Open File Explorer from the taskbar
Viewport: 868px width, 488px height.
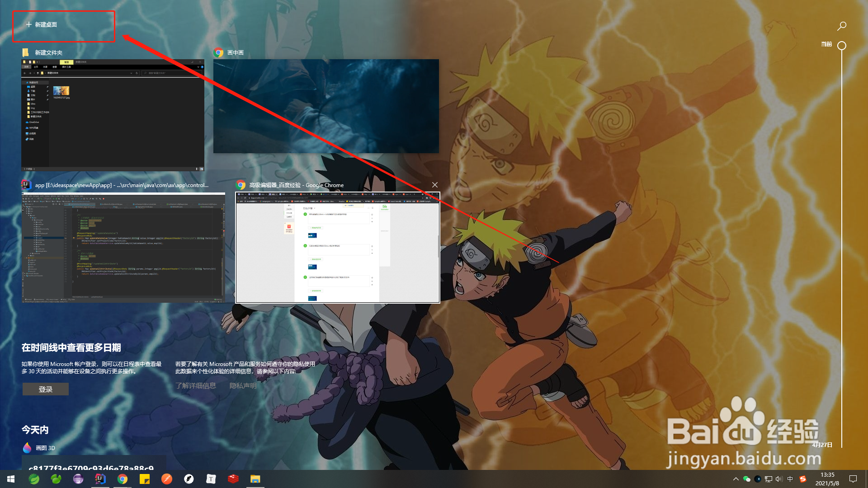pos(255,479)
